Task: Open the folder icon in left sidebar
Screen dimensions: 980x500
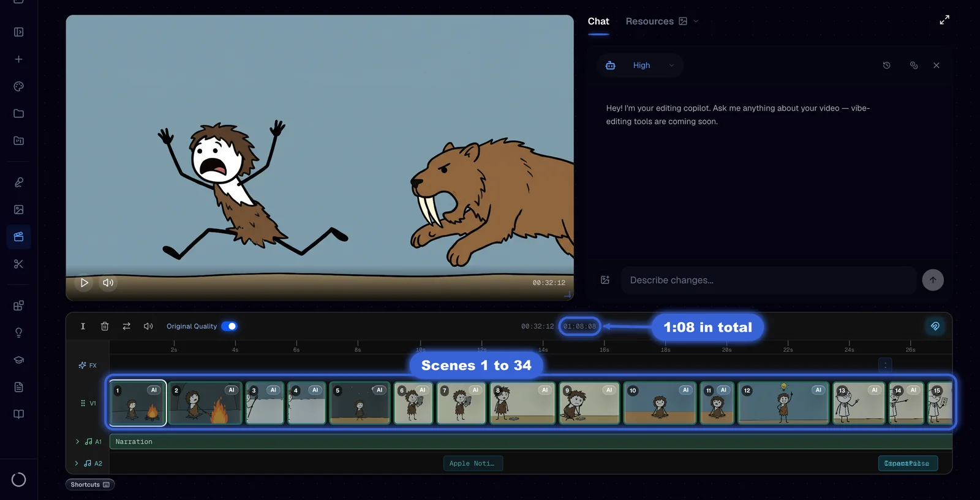Action: click(18, 113)
